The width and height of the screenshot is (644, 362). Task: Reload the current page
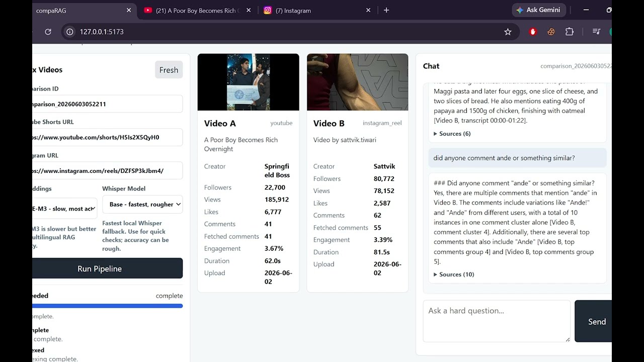tap(48, 32)
